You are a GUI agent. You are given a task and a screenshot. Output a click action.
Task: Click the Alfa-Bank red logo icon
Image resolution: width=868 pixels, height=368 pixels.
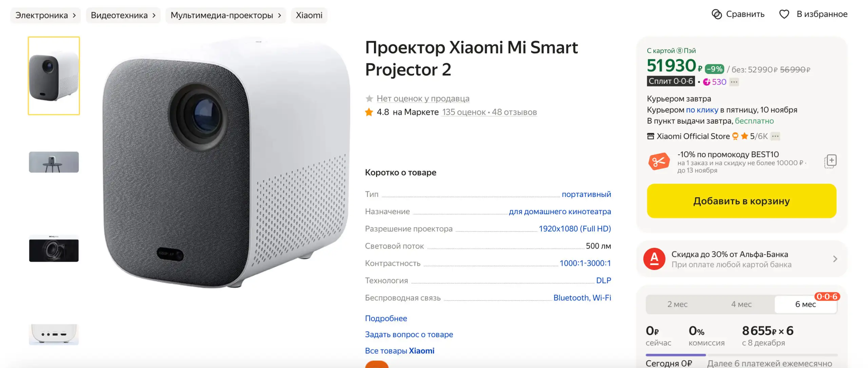(654, 259)
